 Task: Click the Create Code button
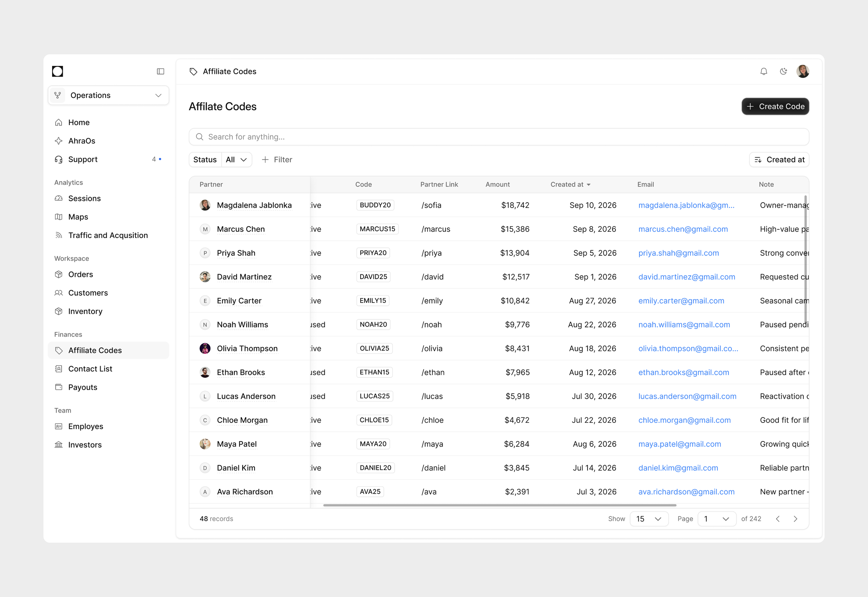tap(775, 106)
